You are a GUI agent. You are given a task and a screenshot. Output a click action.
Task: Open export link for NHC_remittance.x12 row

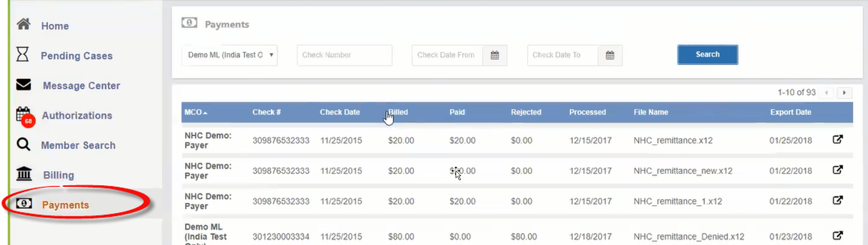pos(837,139)
